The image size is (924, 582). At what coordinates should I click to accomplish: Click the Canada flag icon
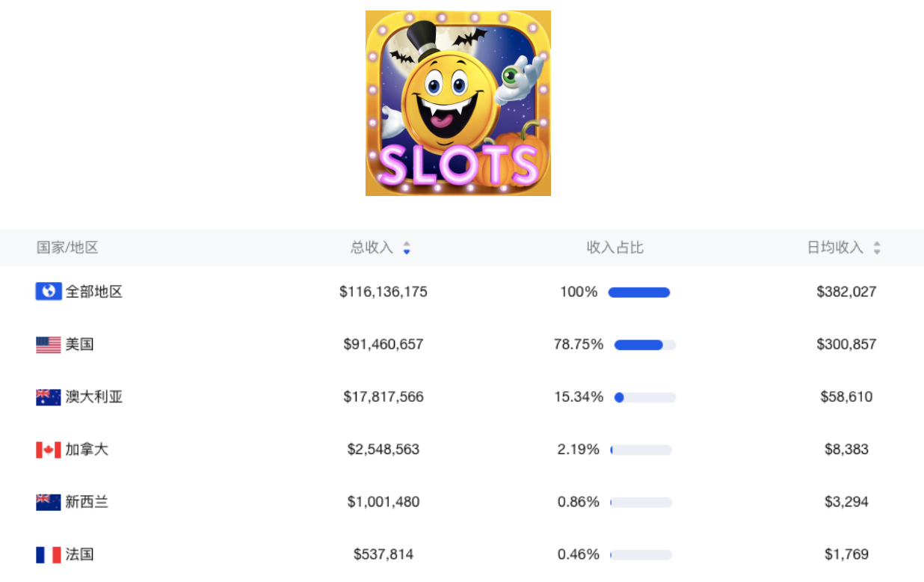point(49,450)
